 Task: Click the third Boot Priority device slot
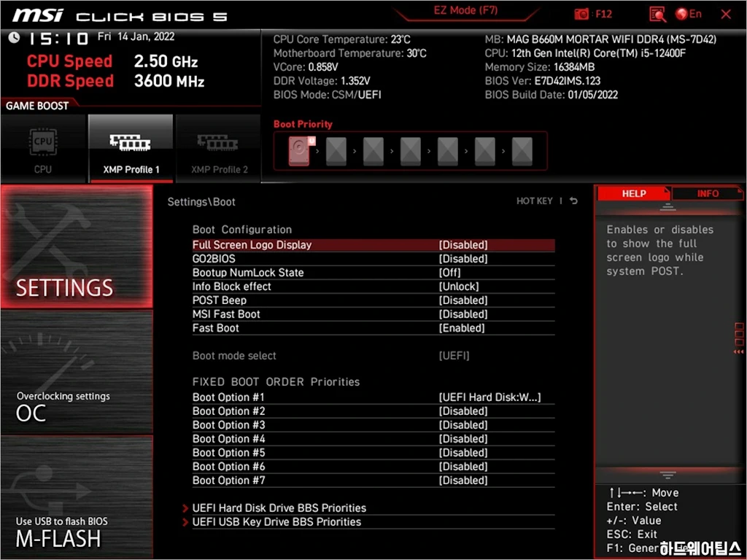pos(373,151)
